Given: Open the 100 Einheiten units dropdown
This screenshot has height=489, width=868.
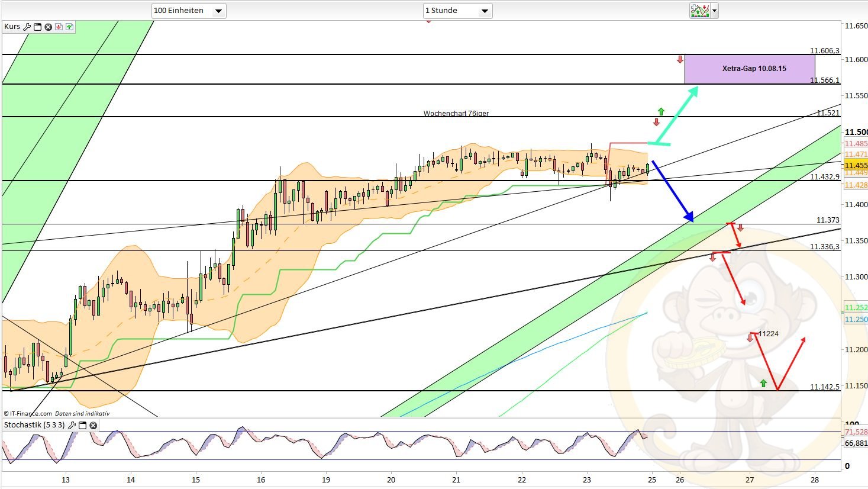Looking at the screenshot, I should click(x=189, y=11).
